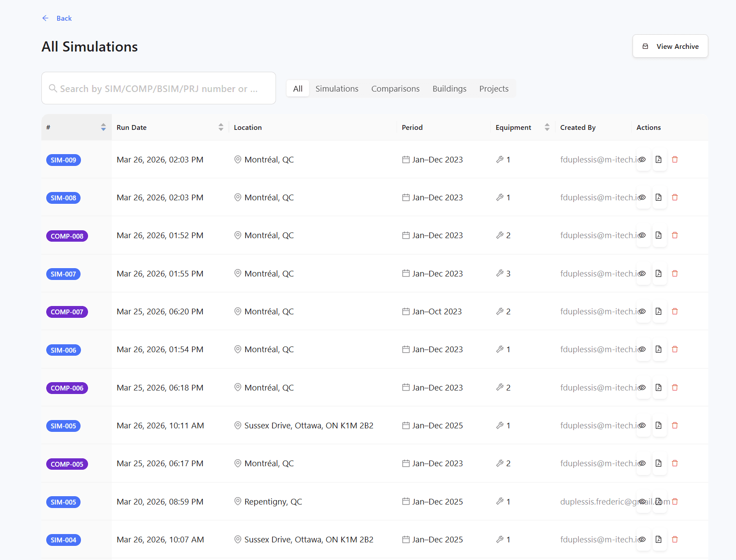Click the Created By column header
The height and width of the screenshot is (560, 736).
(x=578, y=127)
